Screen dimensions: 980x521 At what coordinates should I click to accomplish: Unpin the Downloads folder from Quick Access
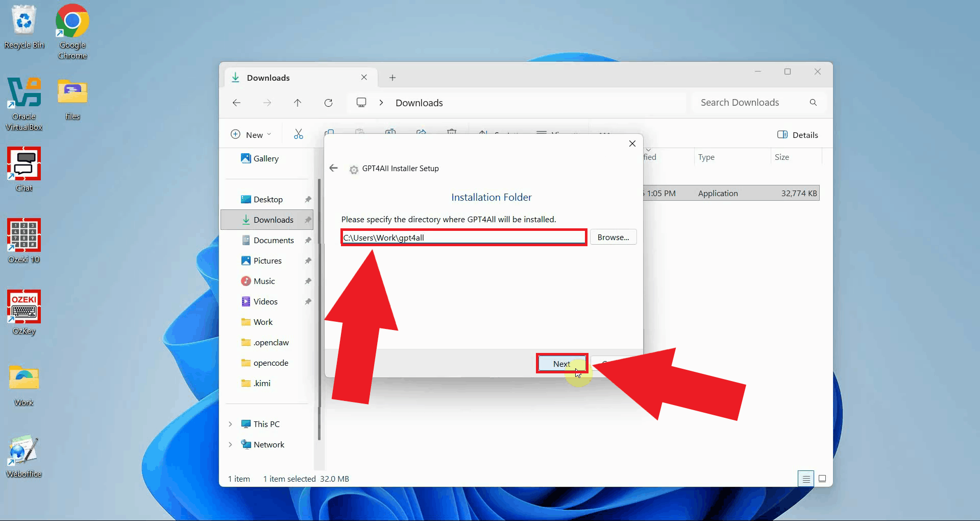click(308, 219)
